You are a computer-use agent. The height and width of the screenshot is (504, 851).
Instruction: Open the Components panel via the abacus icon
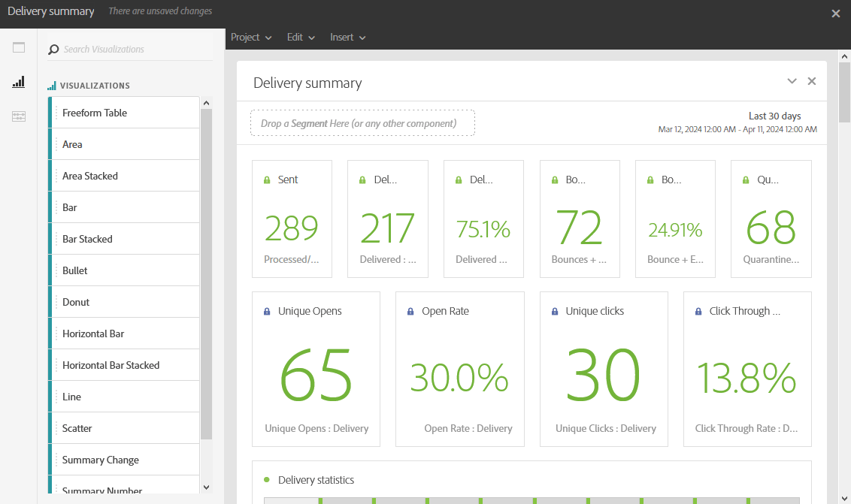click(x=18, y=116)
